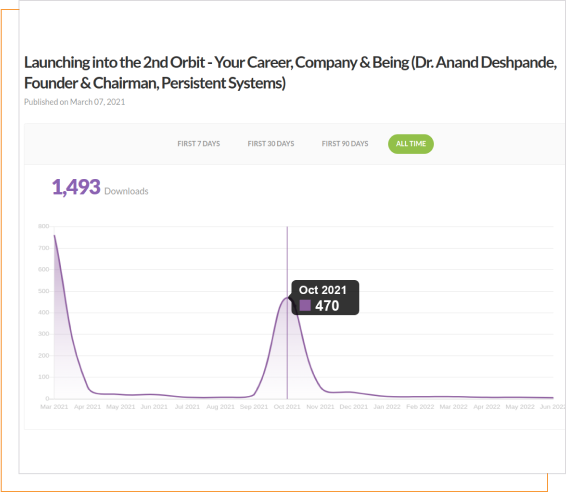Click the 100 y-axis value
Viewport: 566px width, 492px height.
[44, 377]
